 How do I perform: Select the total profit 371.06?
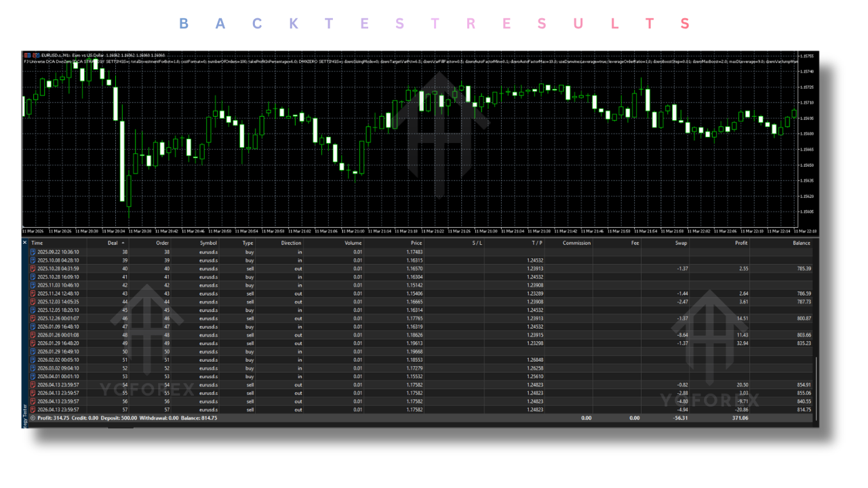point(740,418)
